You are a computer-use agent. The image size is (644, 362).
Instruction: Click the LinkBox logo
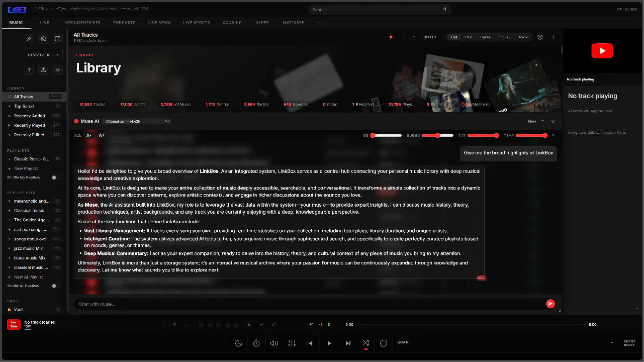[17, 9]
